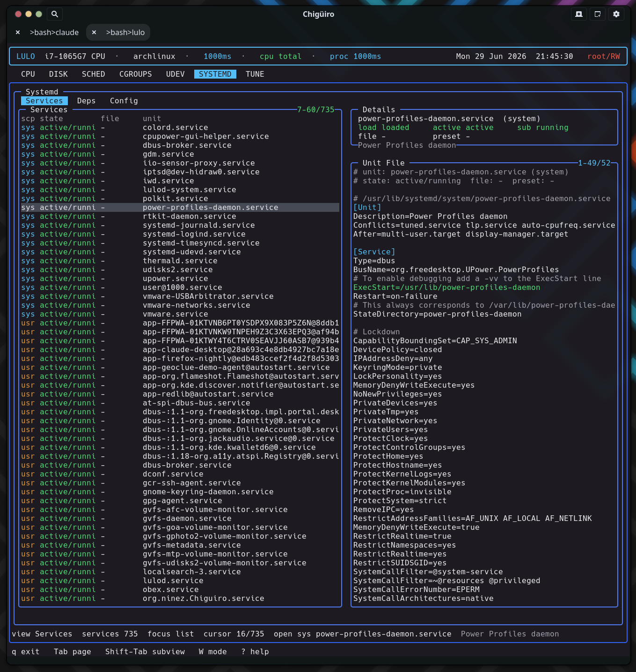Click the app-claude-desktop user service row
Image resolution: width=636 pixels, height=672 pixels.
(180, 349)
